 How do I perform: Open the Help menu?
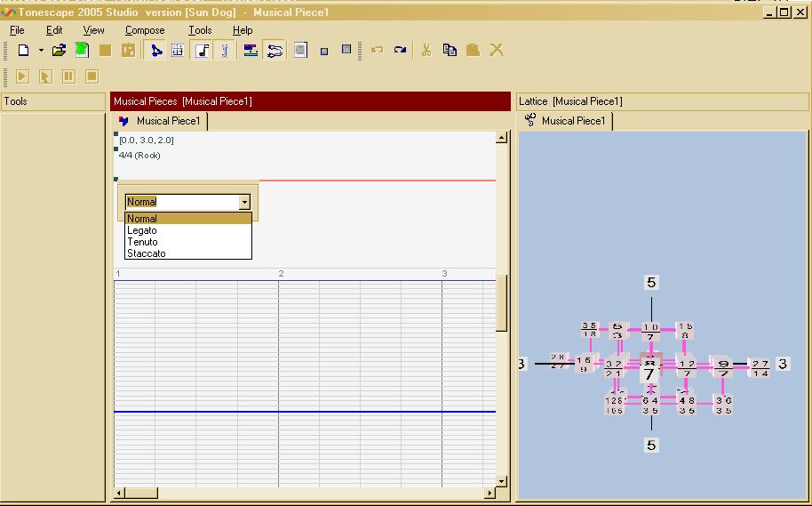point(243,30)
